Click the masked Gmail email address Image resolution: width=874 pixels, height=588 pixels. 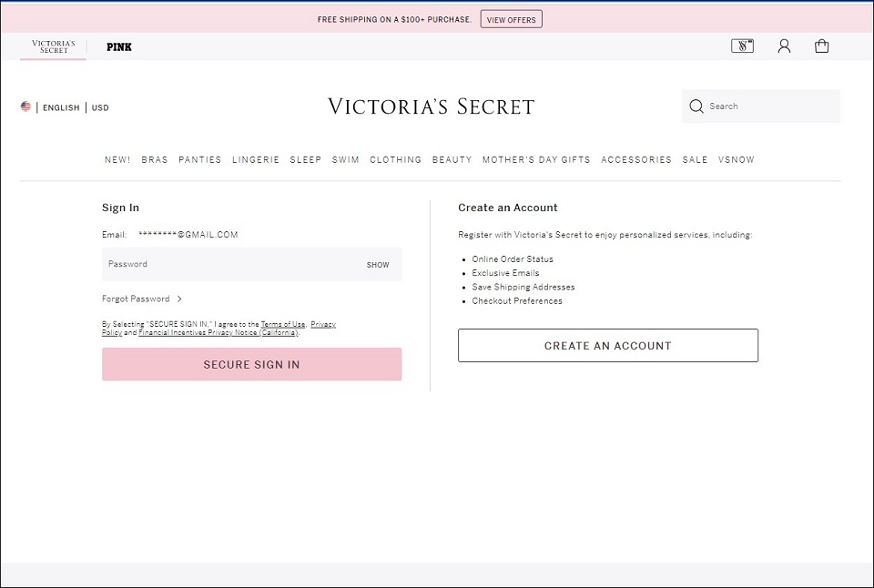click(x=188, y=235)
